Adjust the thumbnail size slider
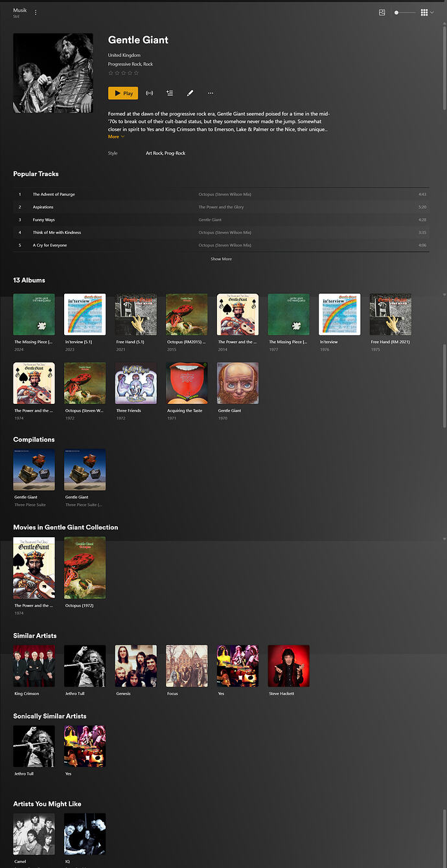 pos(405,12)
